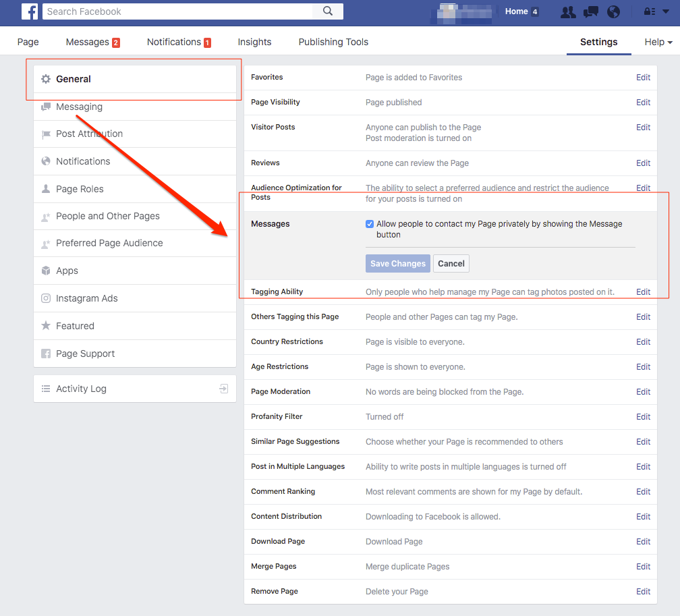Edit Page Moderation setting
The image size is (680, 616).
pyautogui.click(x=643, y=392)
